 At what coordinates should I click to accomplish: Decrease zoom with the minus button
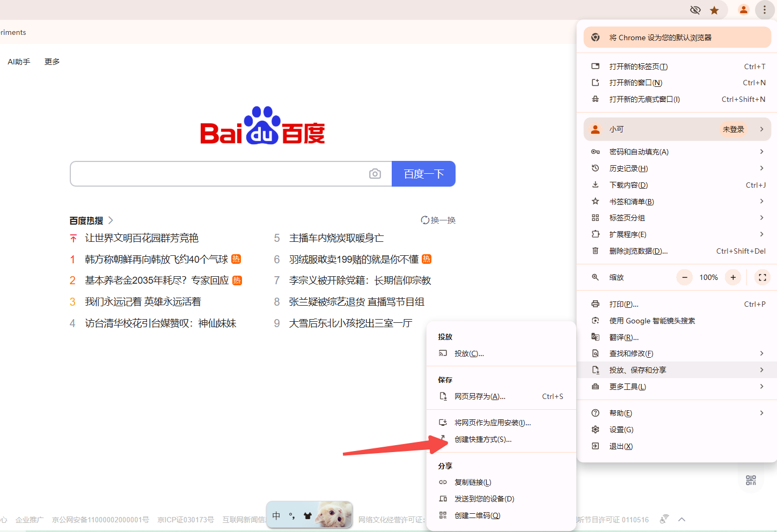pos(685,277)
